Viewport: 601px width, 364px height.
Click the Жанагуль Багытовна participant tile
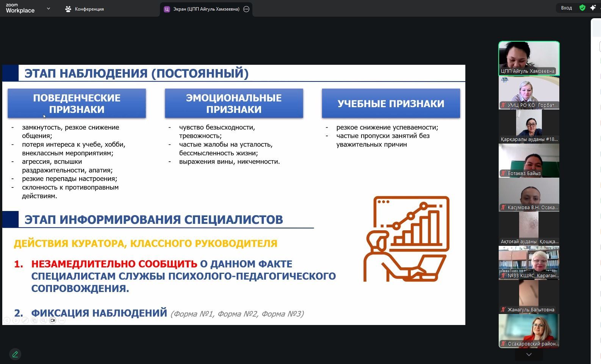click(529, 297)
